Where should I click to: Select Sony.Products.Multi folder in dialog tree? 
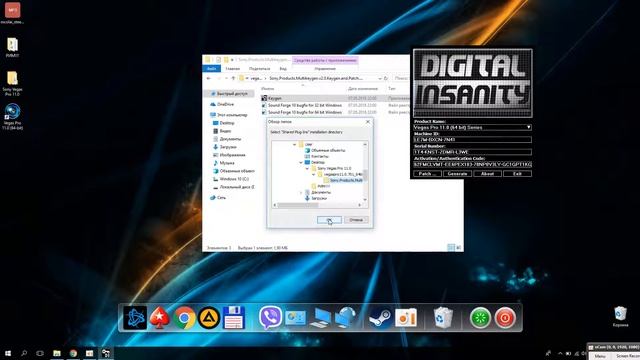pos(346,180)
